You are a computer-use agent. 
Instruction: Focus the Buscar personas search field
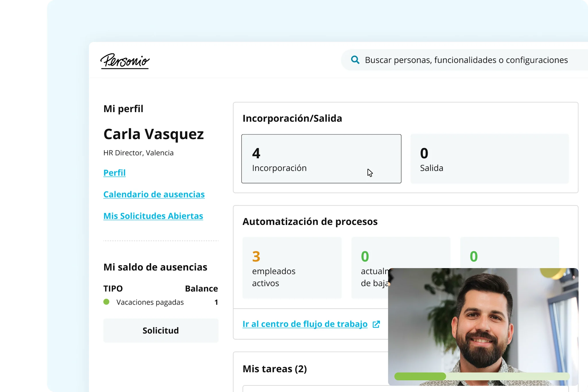coord(466,60)
